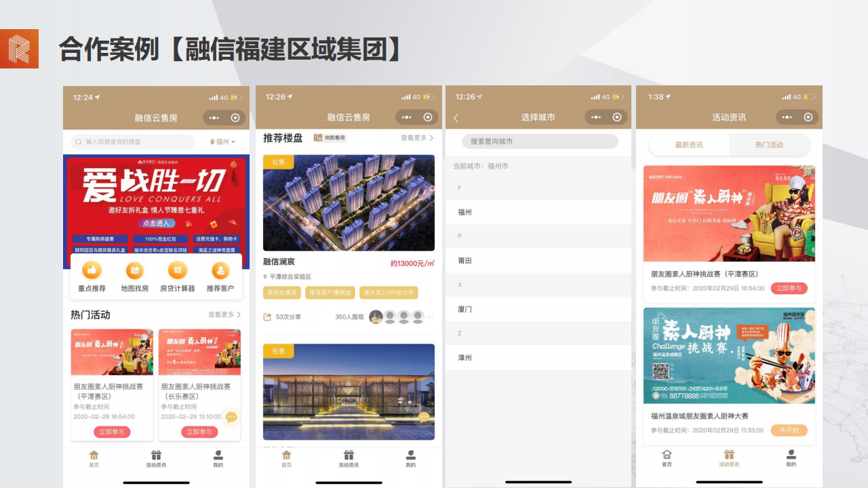The height and width of the screenshot is (488, 868).
Task: Click 输入你想查询的楼盘 search field
Action: (x=133, y=142)
